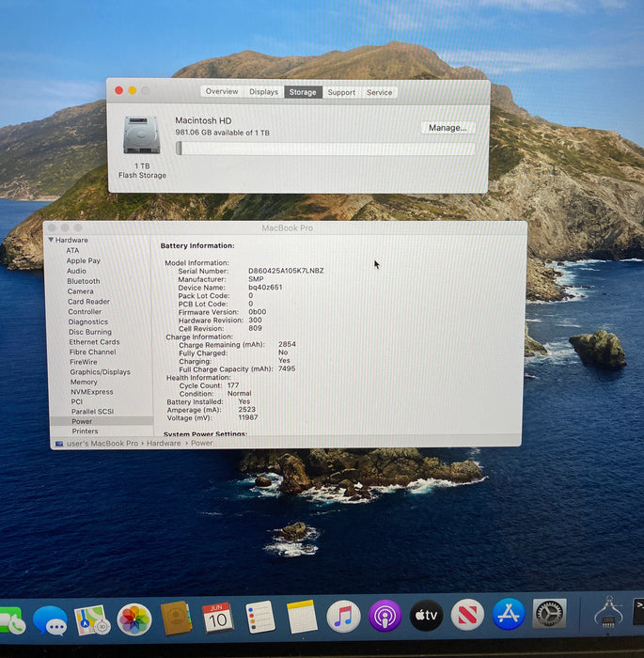Screen dimensions: 644x658
Task: Click the Manage… storage button
Action: [x=448, y=128]
